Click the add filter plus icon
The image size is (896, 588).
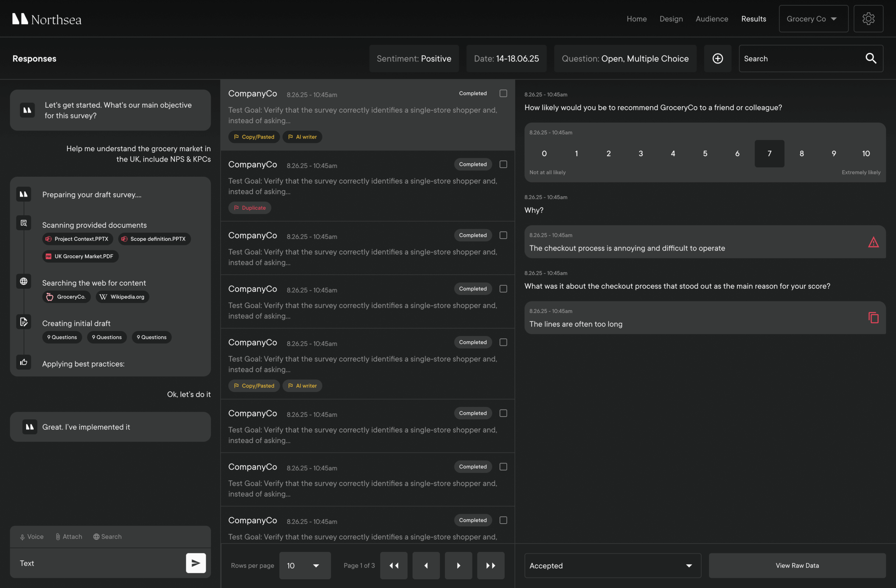tap(717, 58)
